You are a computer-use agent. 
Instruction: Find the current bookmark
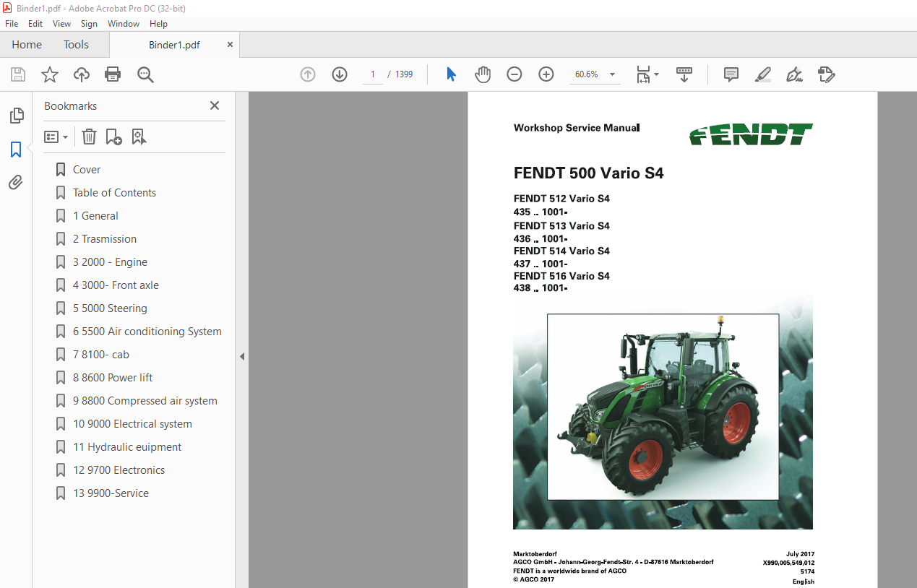tap(139, 137)
